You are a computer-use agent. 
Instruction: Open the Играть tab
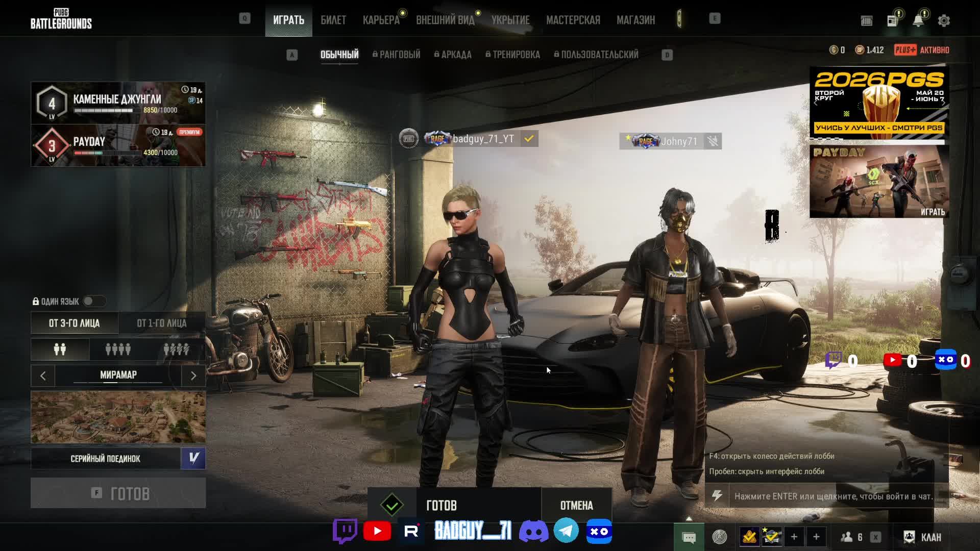288,20
